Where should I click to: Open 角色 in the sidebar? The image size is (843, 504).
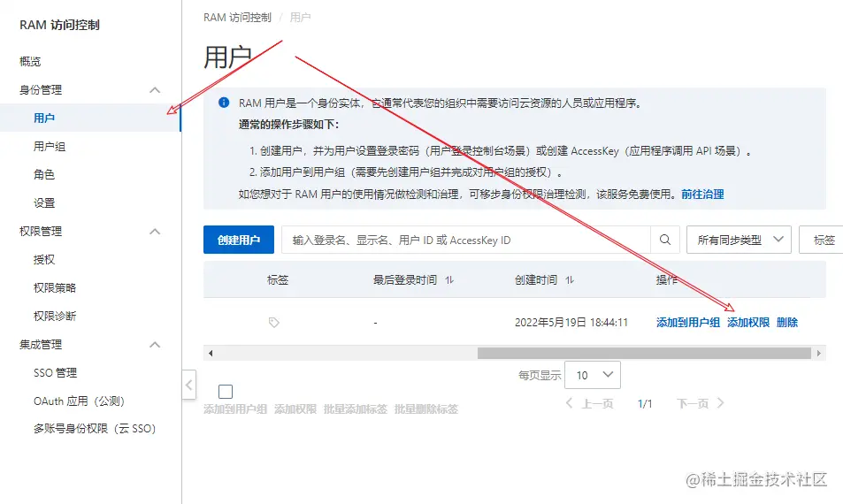click(x=44, y=174)
